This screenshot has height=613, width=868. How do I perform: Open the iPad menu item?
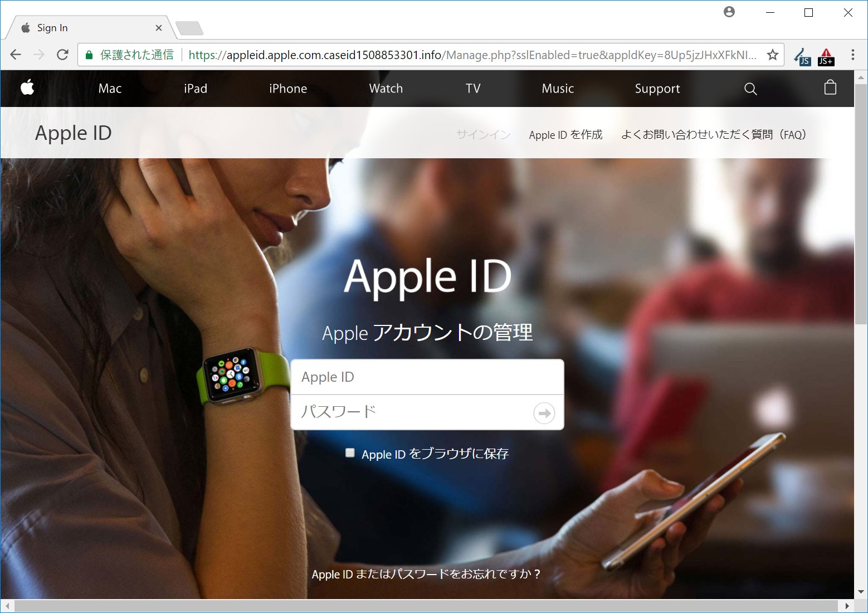(196, 89)
